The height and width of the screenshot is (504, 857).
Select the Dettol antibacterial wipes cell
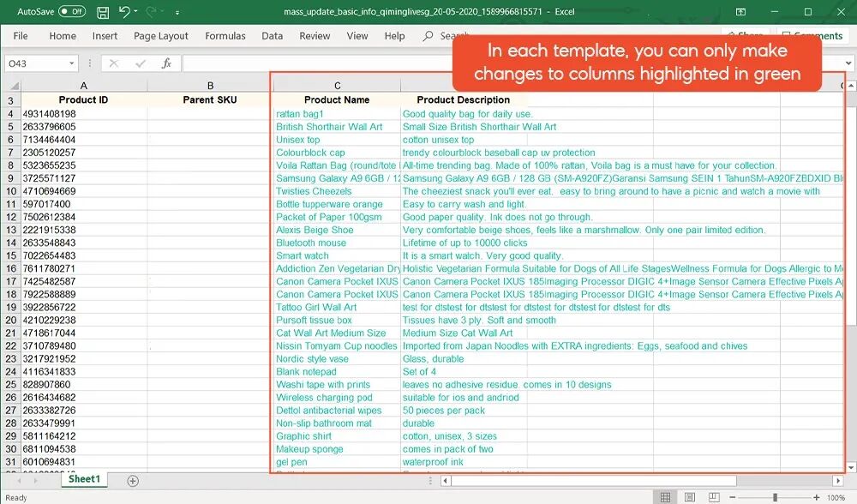pyautogui.click(x=337, y=411)
